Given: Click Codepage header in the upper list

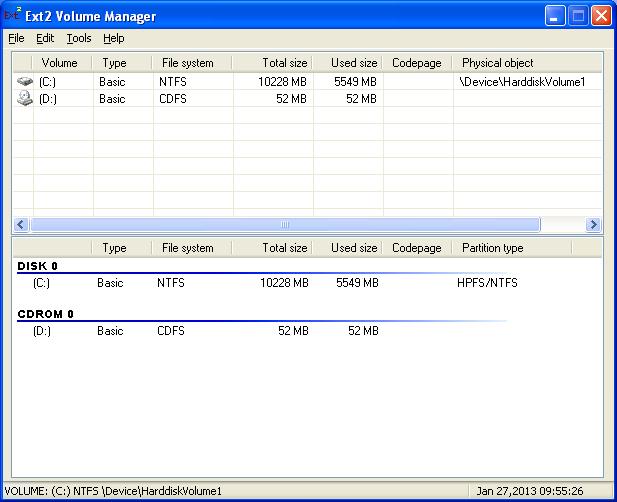Looking at the screenshot, I should [x=416, y=63].
